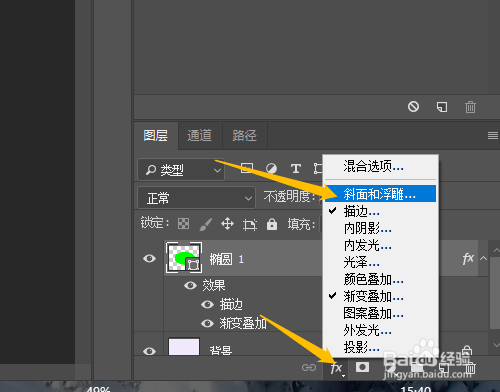Screen dimensions: 500x392
Task: Hide the Gradient Overlay (渐变叠加) effect
Action: 207,323
